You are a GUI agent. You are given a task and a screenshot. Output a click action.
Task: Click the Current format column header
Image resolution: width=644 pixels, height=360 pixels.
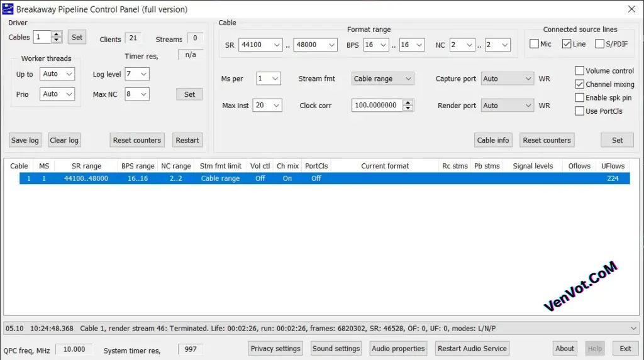(x=385, y=166)
